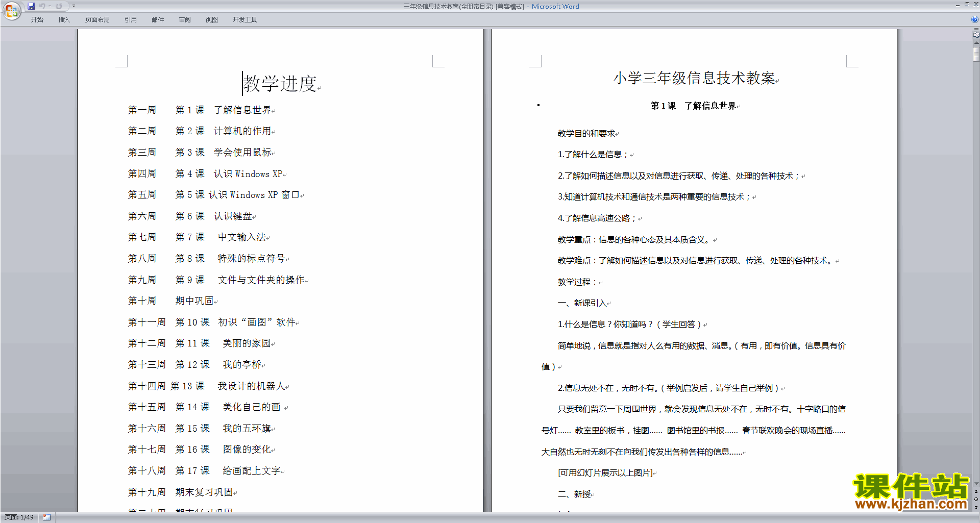Open Select Browse Object round button
The width and height of the screenshot is (980, 523).
tap(976, 500)
